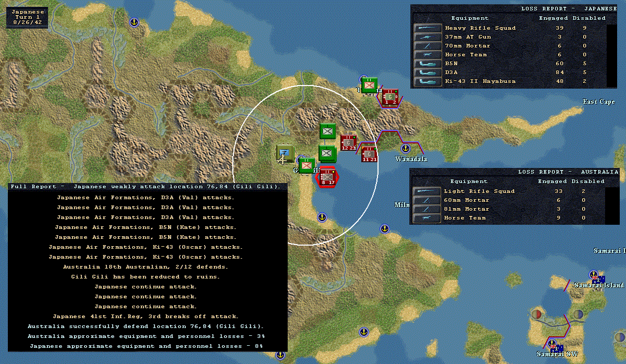
Task: Click the anchor icon on the bay's south shore inside the circle
Action: click(x=322, y=217)
